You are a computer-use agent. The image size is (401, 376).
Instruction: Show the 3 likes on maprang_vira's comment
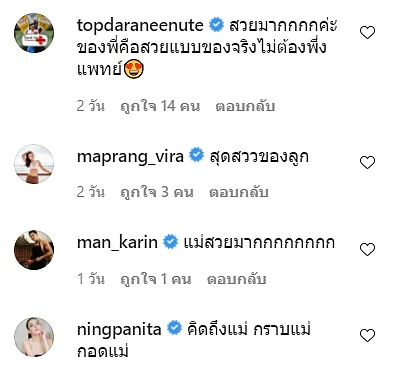coord(157,192)
